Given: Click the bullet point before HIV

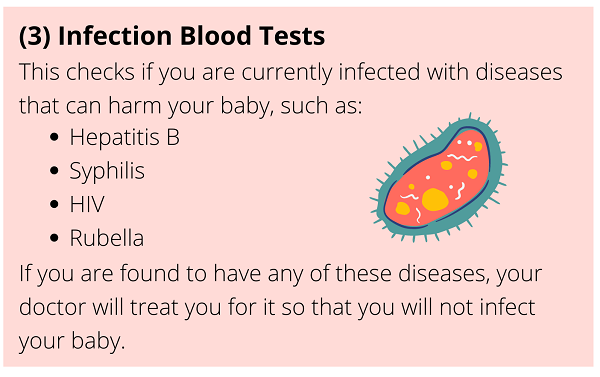Looking at the screenshot, I should click(54, 204).
